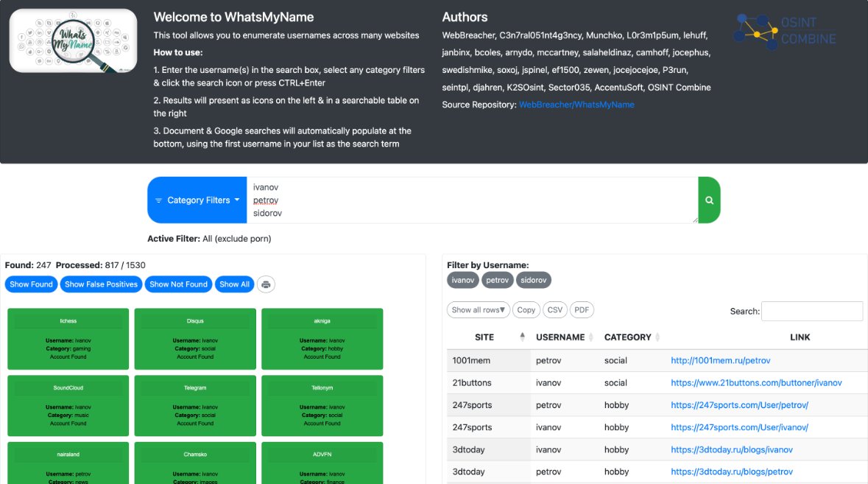Open the 1001mem.ru/petrov link
Image resolution: width=868 pixels, height=484 pixels.
click(720, 360)
